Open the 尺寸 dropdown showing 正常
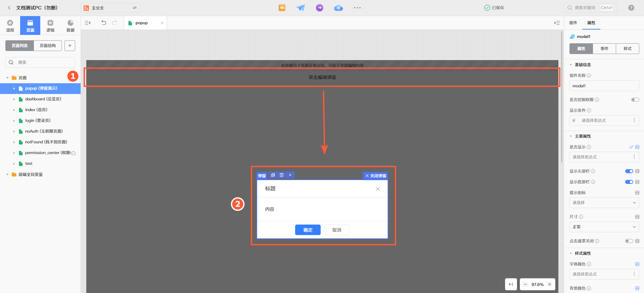The image size is (644, 293). click(x=604, y=227)
